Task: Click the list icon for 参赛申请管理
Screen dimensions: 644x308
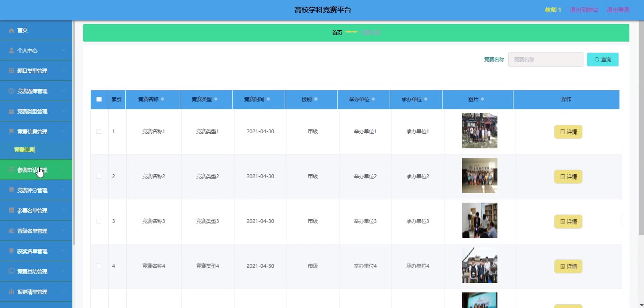Action: tap(11, 170)
